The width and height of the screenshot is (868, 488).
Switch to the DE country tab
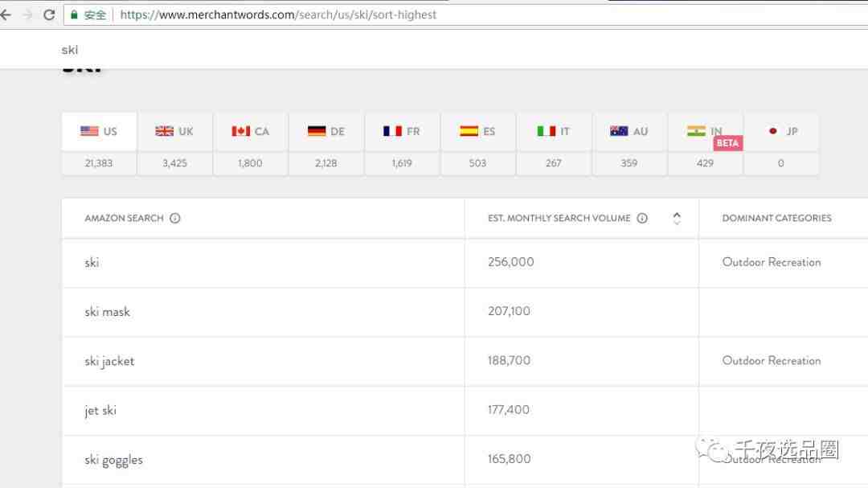[x=326, y=132]
